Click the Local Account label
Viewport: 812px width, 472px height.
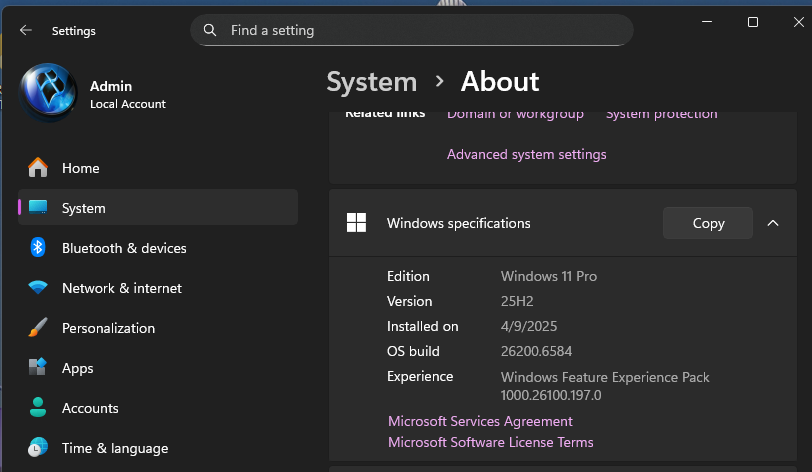128,104
